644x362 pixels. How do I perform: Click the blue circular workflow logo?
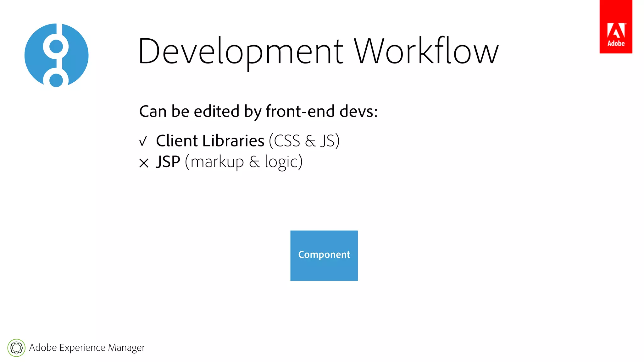(57, 55)
